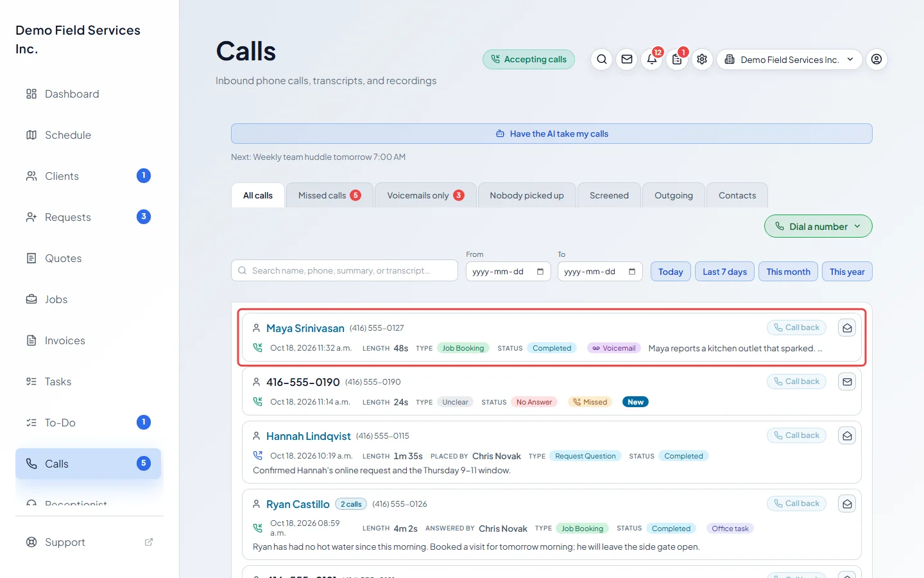Open Schedule in the sidebar

(89, 135)
